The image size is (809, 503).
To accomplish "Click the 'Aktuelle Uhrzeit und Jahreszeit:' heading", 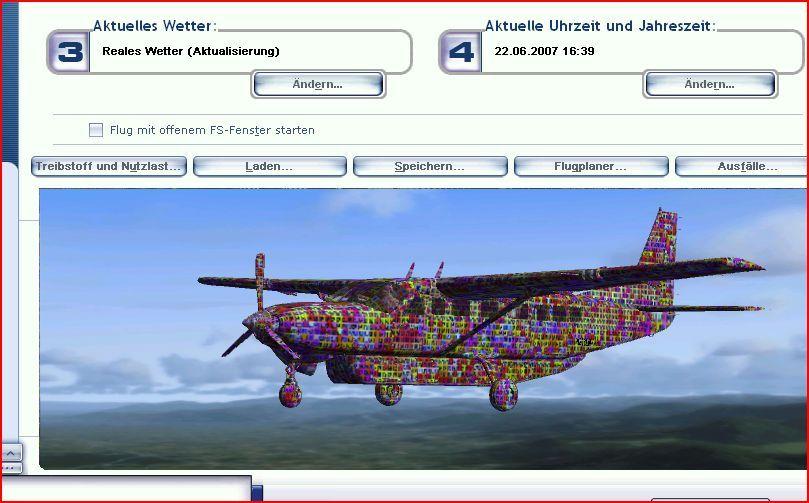I will (600, 26).
